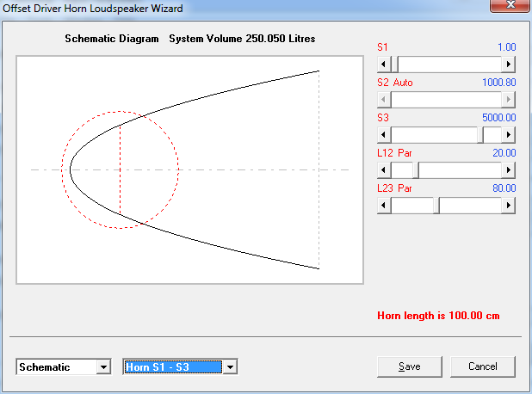Click the L23 Par slider right arrow
This screenshot has height=394, width=532.
click(508, 205)
